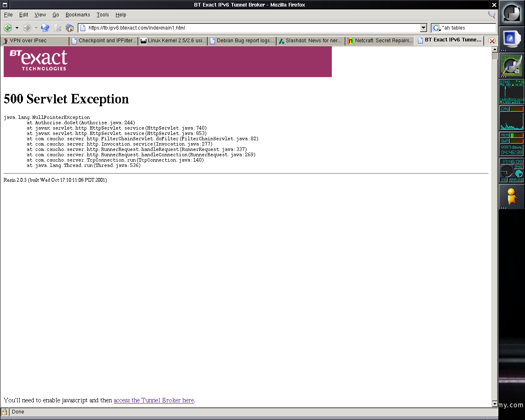This screenshot has height=420, width=525.
Task: Open the Google search engine selector
Action: tap(436, 28)
